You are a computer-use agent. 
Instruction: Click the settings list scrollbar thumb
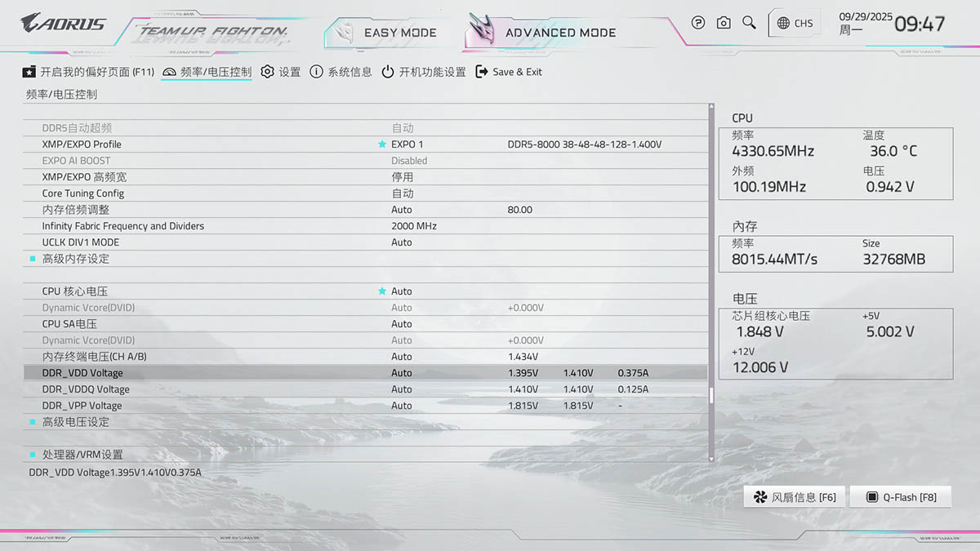[x=711, y=396]
